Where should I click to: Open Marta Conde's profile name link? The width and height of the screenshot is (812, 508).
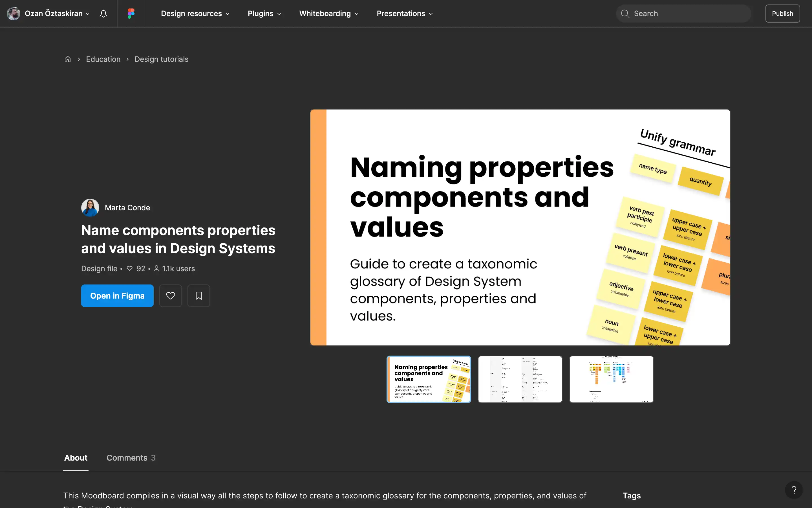(x=127, y=208)
